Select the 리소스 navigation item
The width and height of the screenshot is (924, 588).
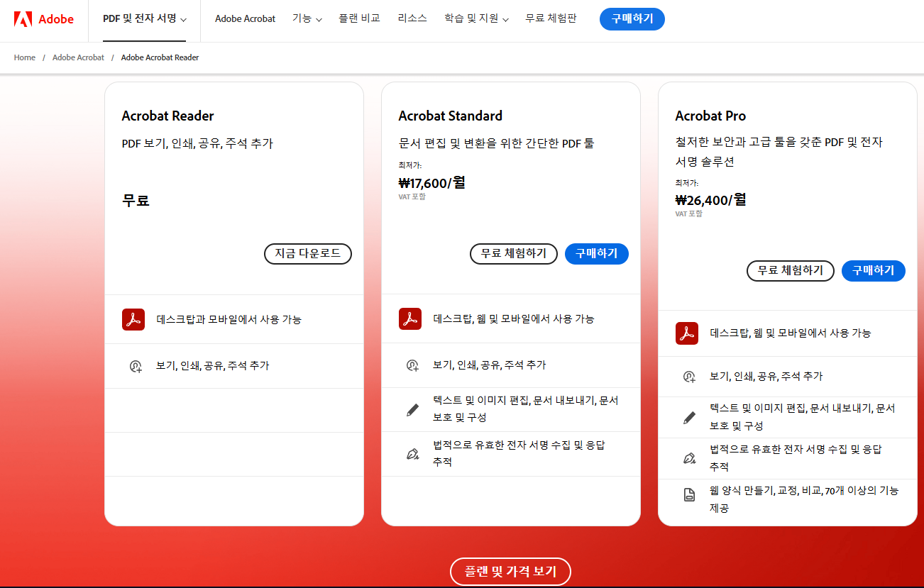pos(412,19)
